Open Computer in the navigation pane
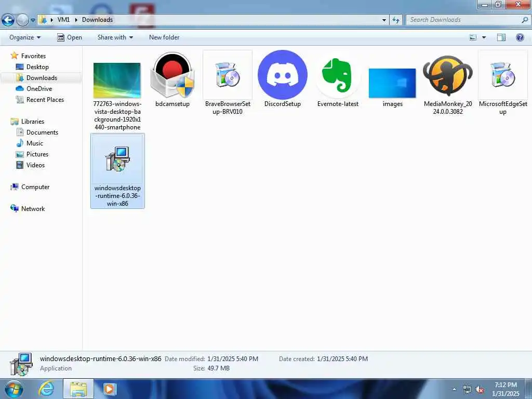Screen dimensions: 532x399 click(x=30, y=187)
